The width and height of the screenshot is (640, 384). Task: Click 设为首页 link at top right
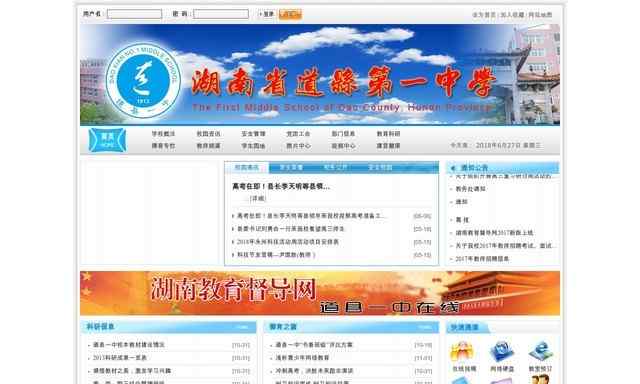tap(484, 15)
